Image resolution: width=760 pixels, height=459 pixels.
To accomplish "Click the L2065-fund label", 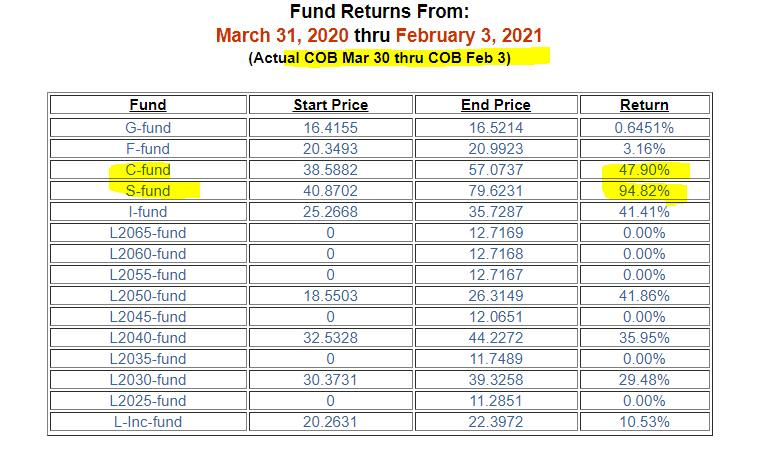I will (x=148, y=233).
